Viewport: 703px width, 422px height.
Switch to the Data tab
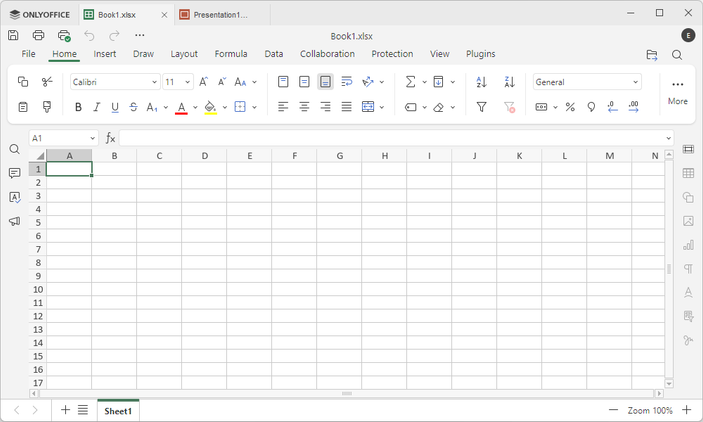(273, 54)
